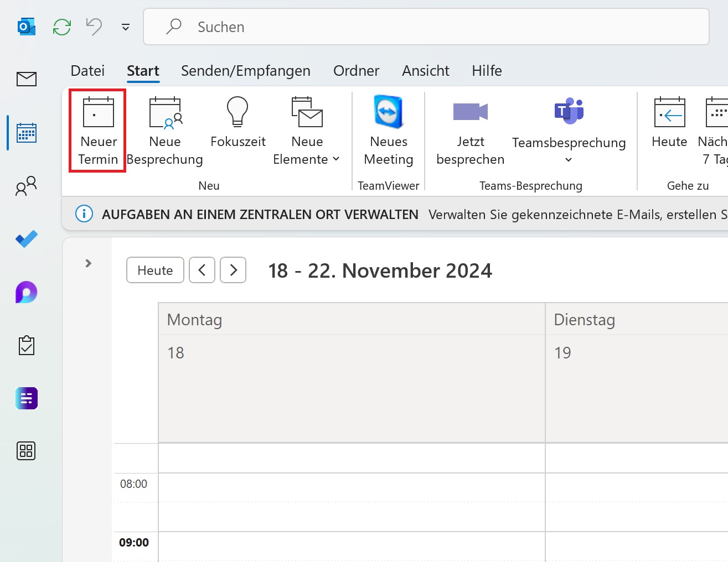728x562 pixels.
Task: Click the Heute button above the calendar
Action: (x=155, y=270)
